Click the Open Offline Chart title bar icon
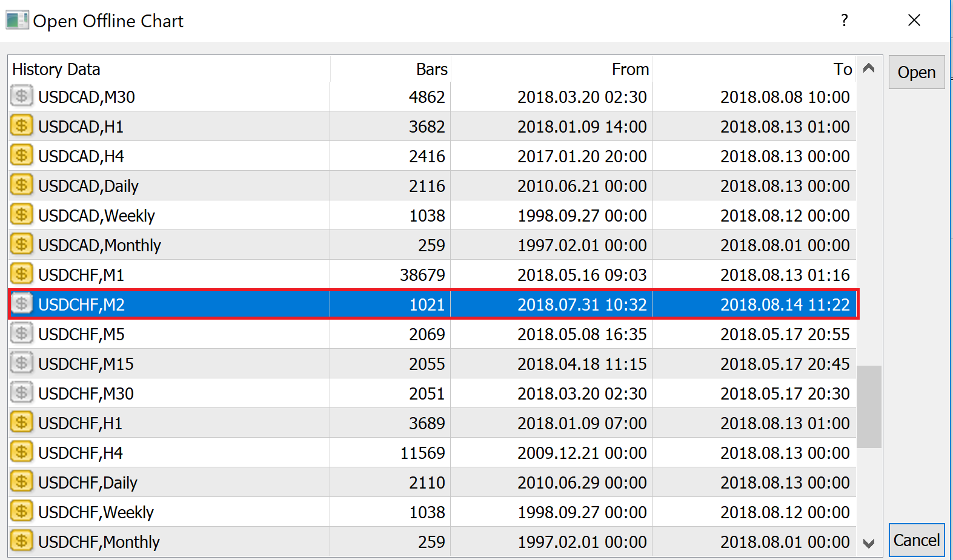Viewport: 953px width, 560px height. 17,20
